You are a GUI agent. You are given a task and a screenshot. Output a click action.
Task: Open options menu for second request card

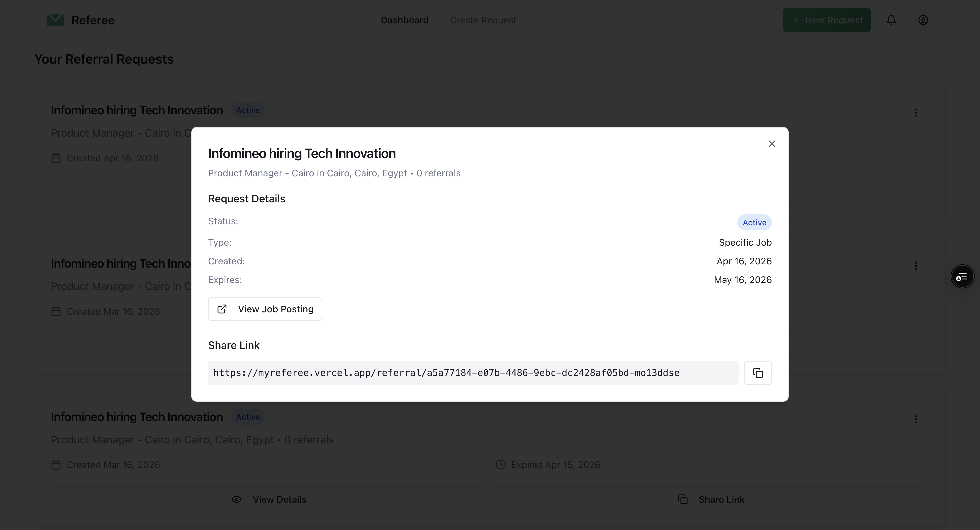pos(916,266)
